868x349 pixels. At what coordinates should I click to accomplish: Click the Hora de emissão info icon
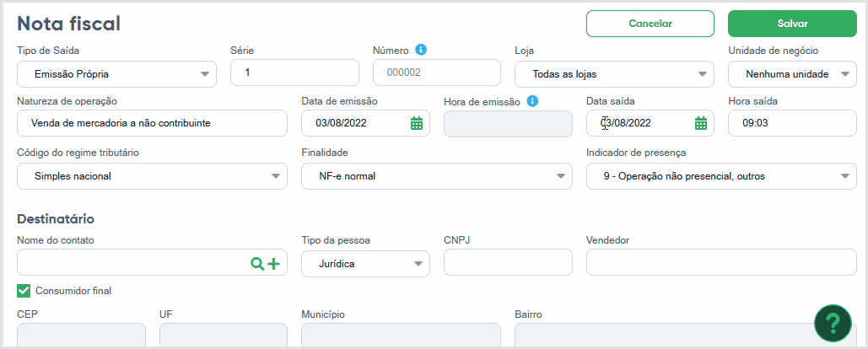532,101
